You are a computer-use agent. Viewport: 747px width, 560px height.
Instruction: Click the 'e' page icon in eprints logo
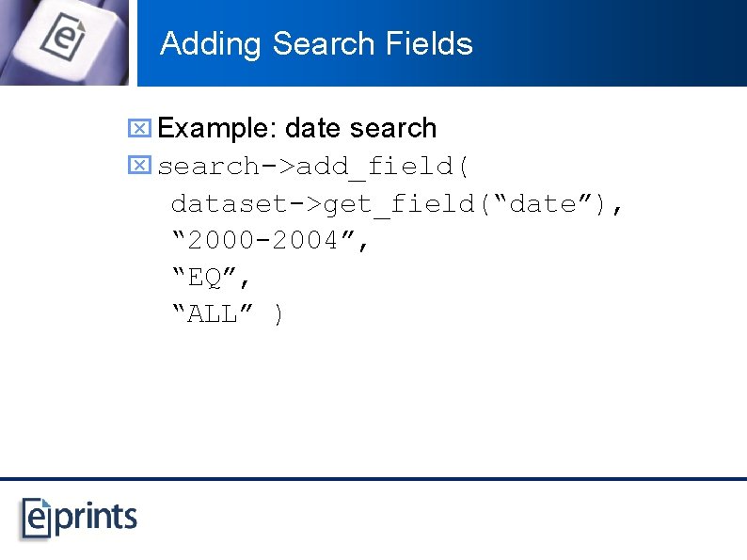click(36, 519)
